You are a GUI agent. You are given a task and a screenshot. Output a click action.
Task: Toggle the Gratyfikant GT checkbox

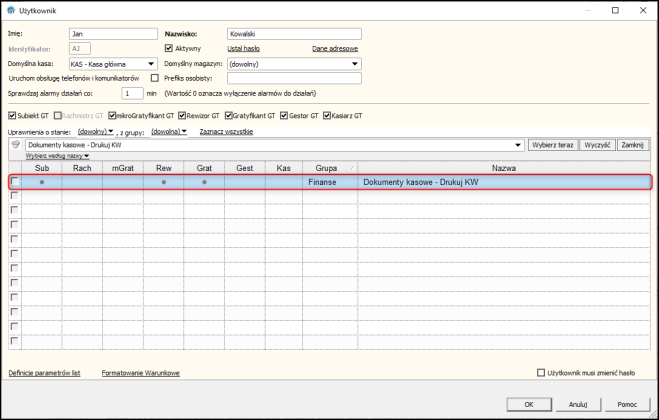click(229, 116)
